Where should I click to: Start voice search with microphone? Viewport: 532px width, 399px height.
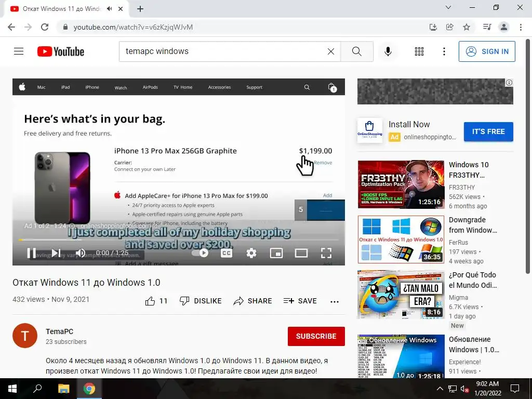point(388,51)
